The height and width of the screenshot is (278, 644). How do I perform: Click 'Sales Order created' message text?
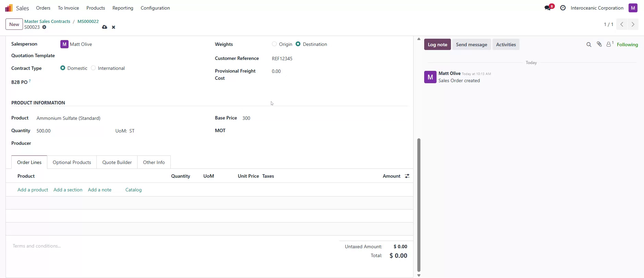(459, 80)
